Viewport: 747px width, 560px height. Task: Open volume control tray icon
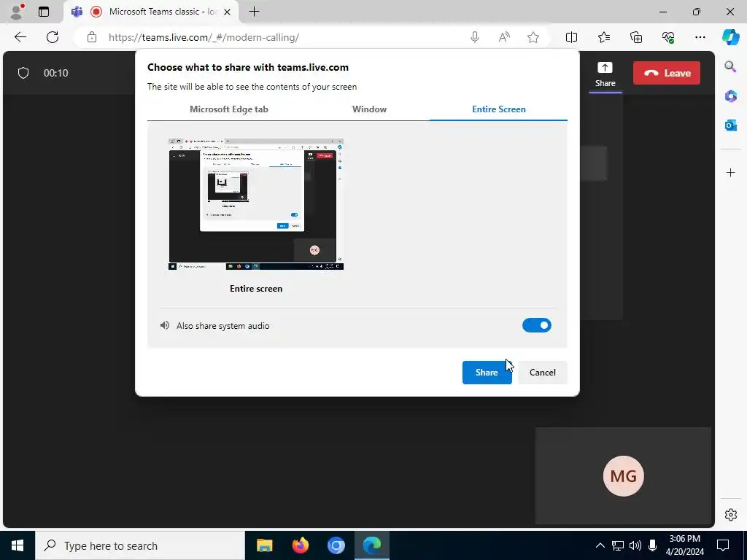pos(635,545)
